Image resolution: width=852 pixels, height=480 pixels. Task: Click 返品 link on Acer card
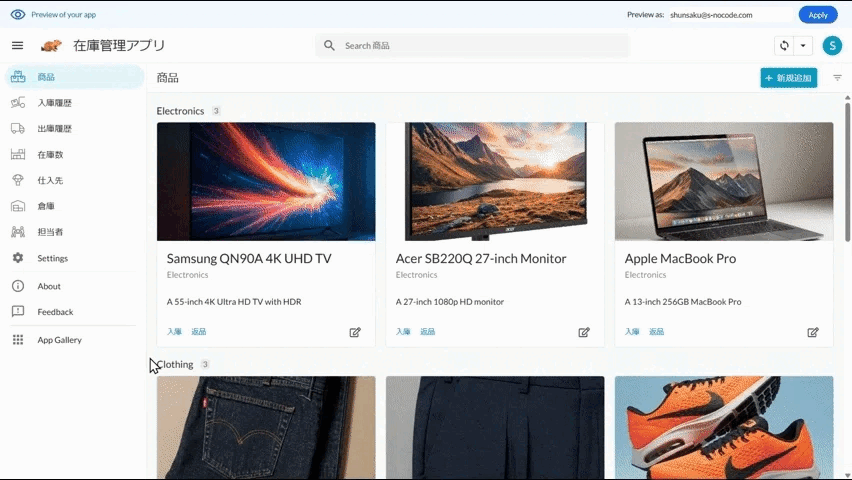(x=428, y=332)
